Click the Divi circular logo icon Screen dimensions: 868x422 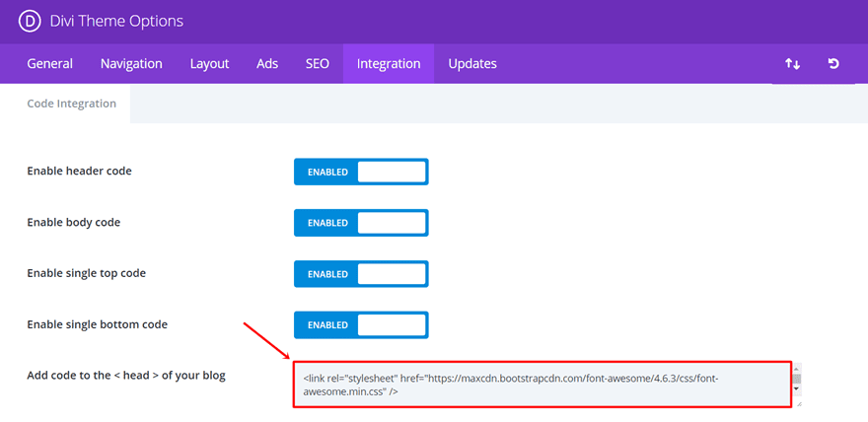coord(30,22)
